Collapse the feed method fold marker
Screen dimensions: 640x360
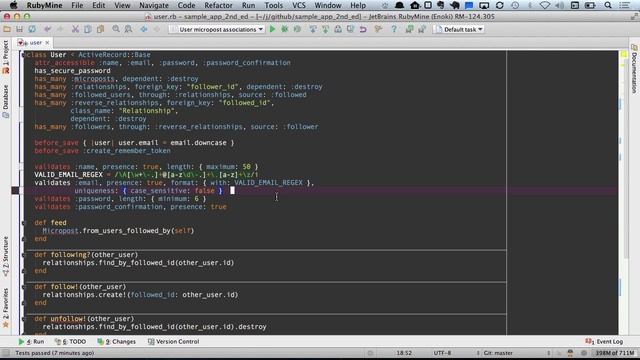coord(23,223)
